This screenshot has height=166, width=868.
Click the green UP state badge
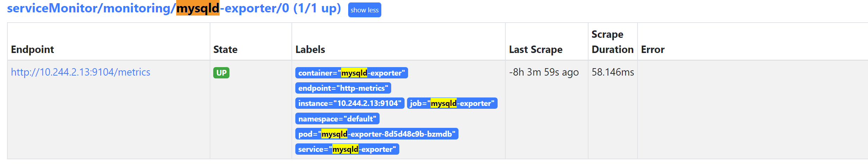221,73
